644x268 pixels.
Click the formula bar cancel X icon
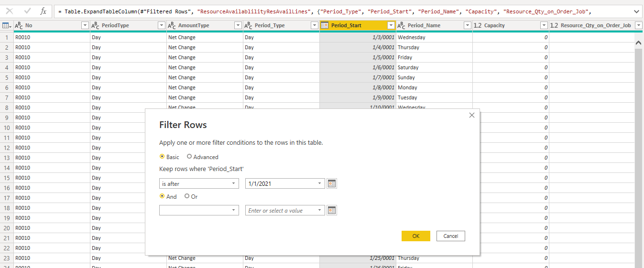click(x=9, y=11)
